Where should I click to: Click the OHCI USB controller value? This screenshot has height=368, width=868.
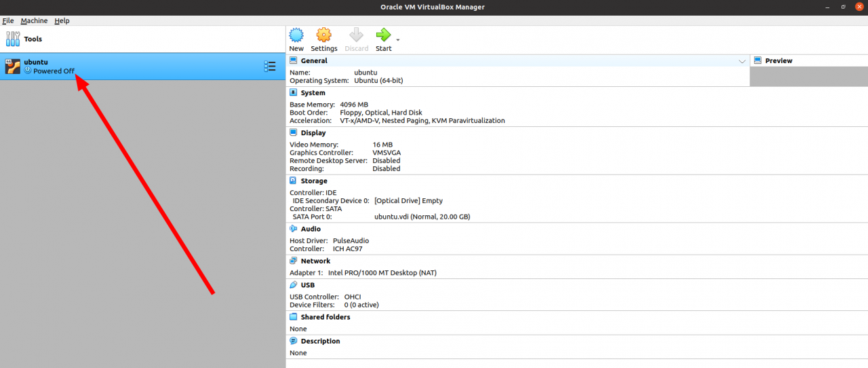pos(353,297)
